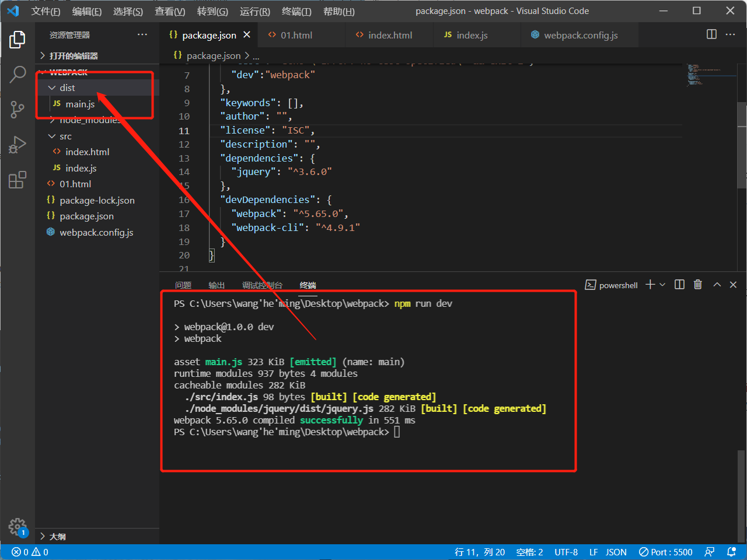Image resolution: width=747 pixels, height=560 pixels.
Task: Split the terminal panel
Action: 679,285
